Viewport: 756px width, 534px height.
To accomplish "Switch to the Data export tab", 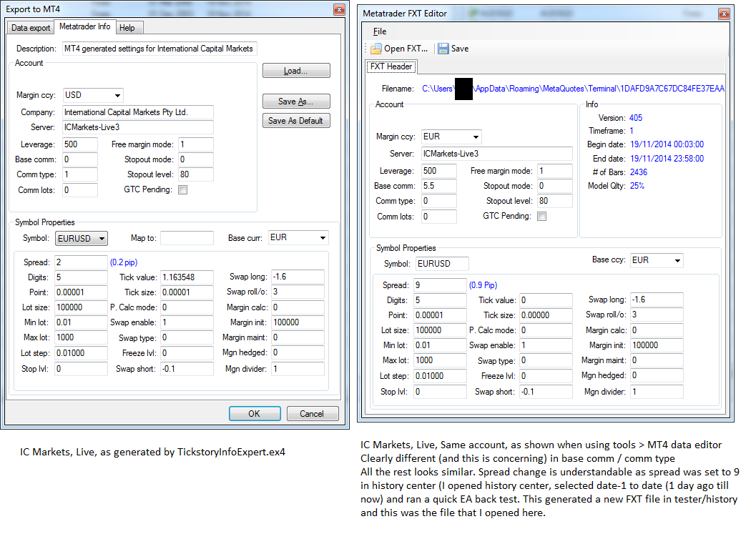I will 30,28.
